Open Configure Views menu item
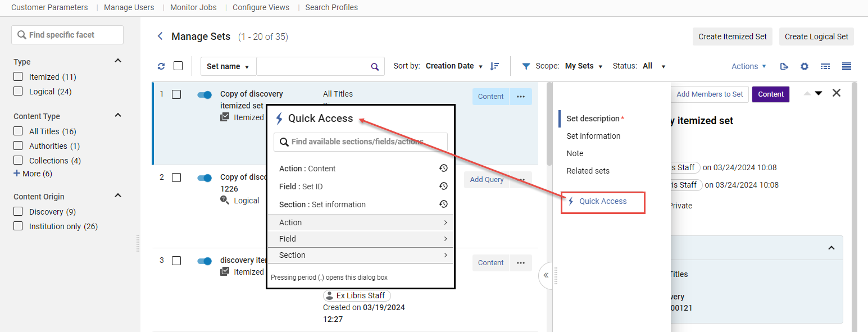The height and width of the screenshot is (332, 868). pos(261,7)
